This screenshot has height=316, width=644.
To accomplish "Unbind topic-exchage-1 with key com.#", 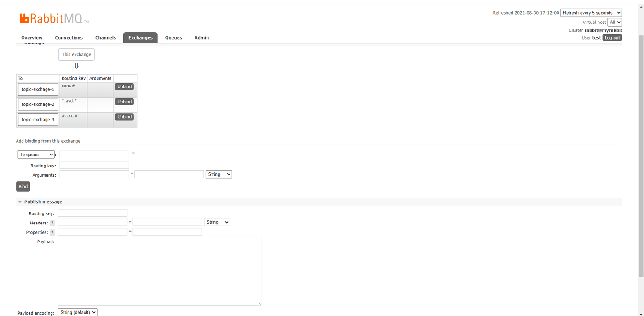I will pyautogui.click(x=124, y=86).
